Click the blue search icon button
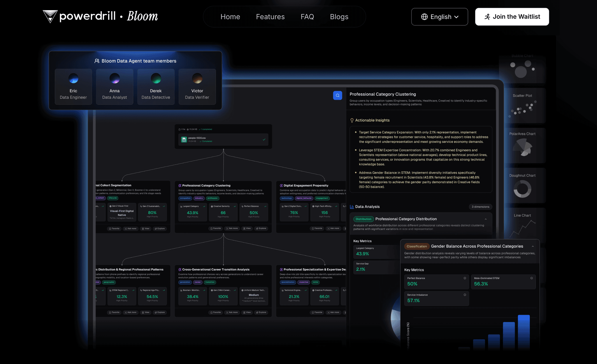Screen dimensions: 597x364 point(337,95)
